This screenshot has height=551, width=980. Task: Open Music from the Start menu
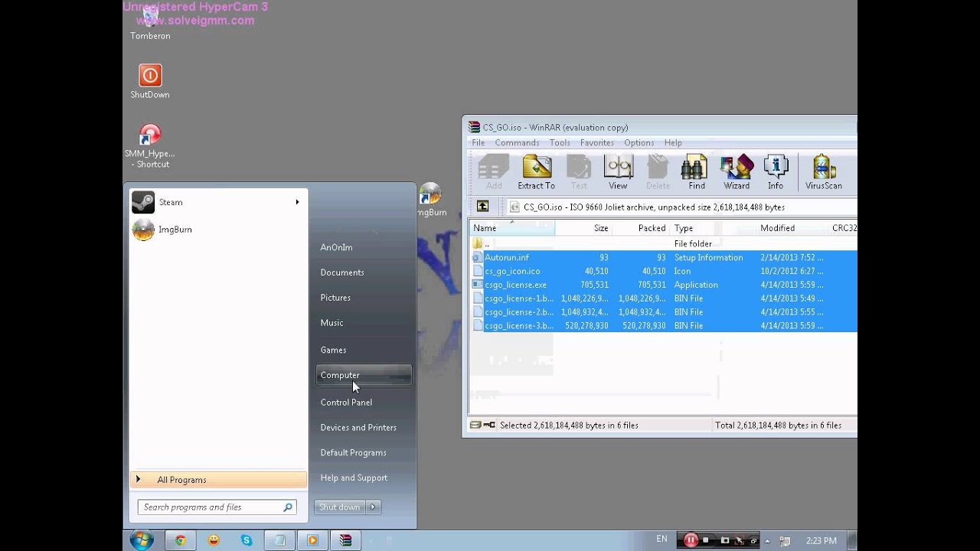(x=332, y=323)
